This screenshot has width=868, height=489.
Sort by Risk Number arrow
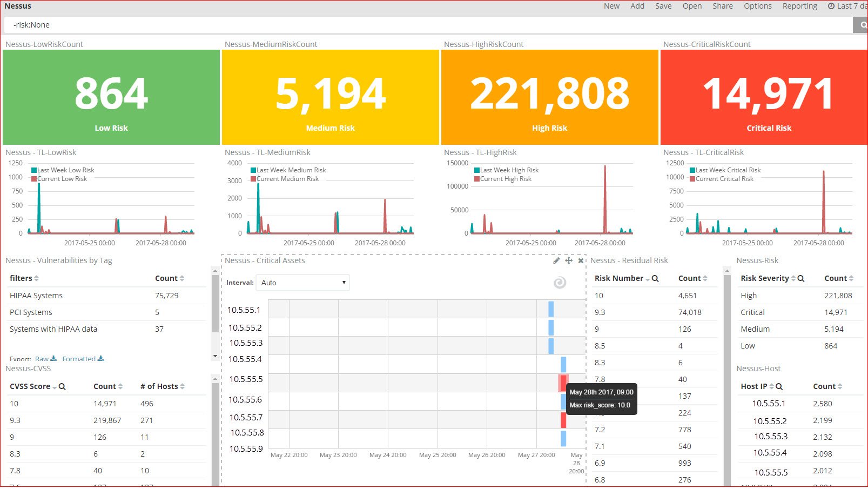pyautogui.click(x=648, y=279)
